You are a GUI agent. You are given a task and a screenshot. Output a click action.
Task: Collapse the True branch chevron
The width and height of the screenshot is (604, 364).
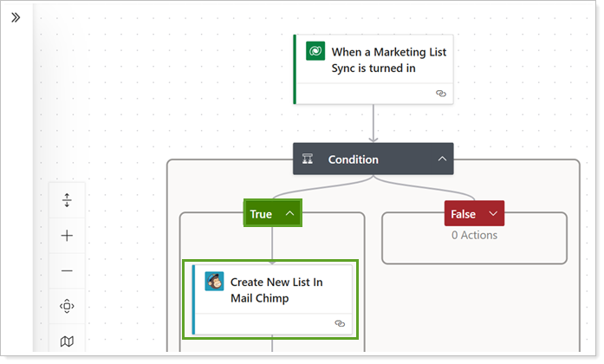click(289, 214)
